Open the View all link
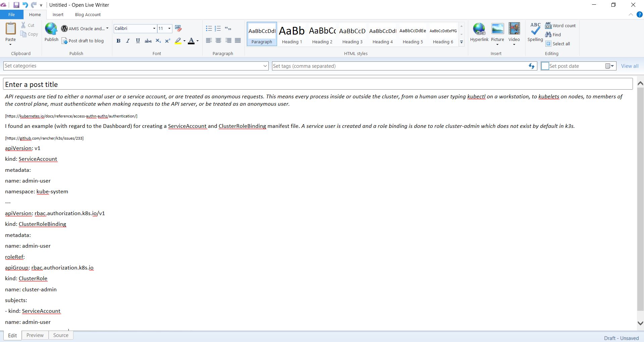The width and height of the screenshot is (644, 342). (x=630, y=66)
